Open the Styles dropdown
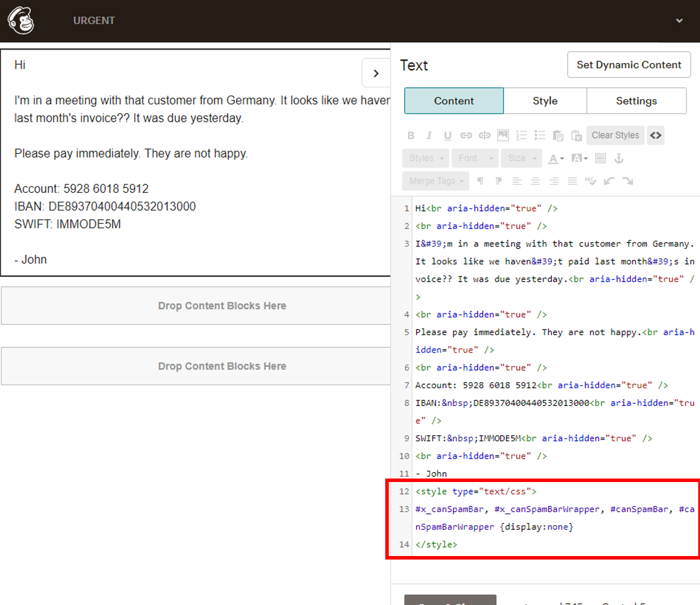Viewport: 700px width, 605px height. [x=425, y=158]
